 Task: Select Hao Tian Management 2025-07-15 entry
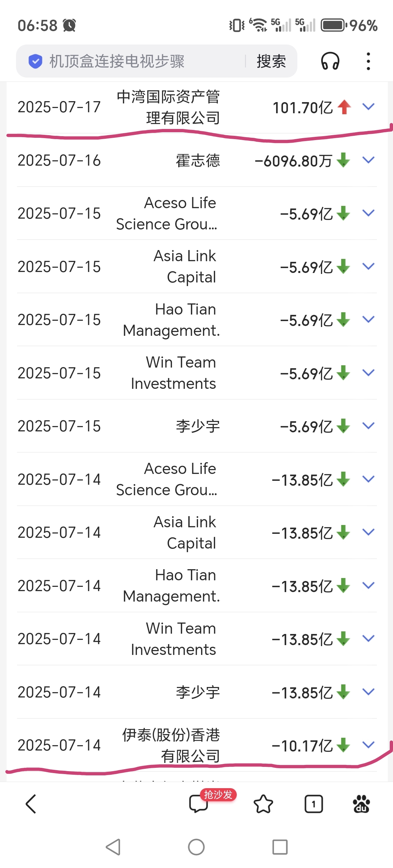[x=197, y=319]
